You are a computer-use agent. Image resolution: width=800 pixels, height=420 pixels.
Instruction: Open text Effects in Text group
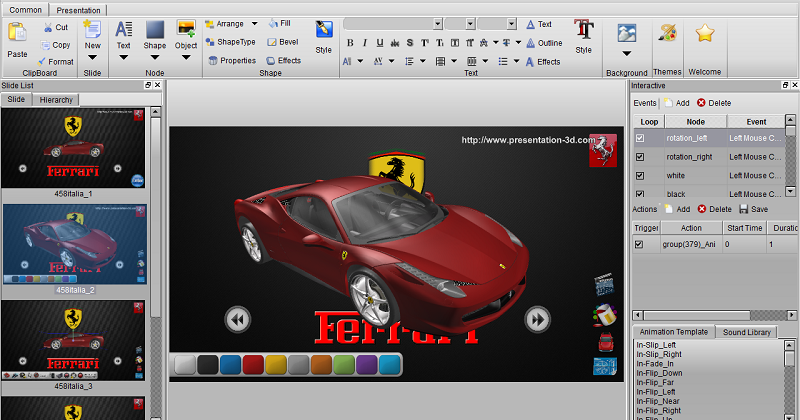(x=543, y=62)
